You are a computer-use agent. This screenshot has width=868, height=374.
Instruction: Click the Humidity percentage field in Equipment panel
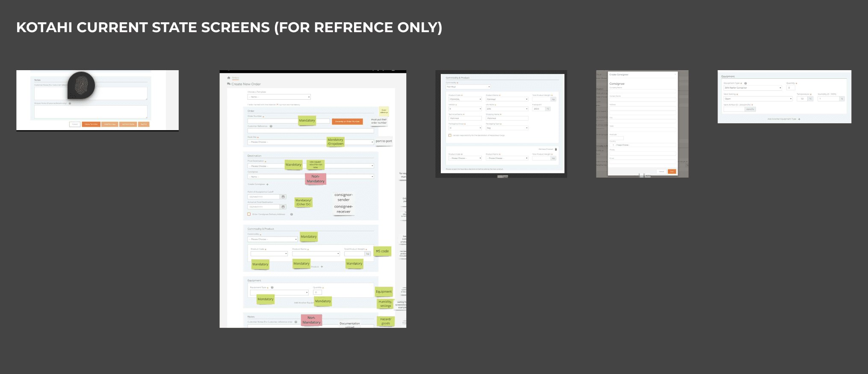[x=828, y=99]
